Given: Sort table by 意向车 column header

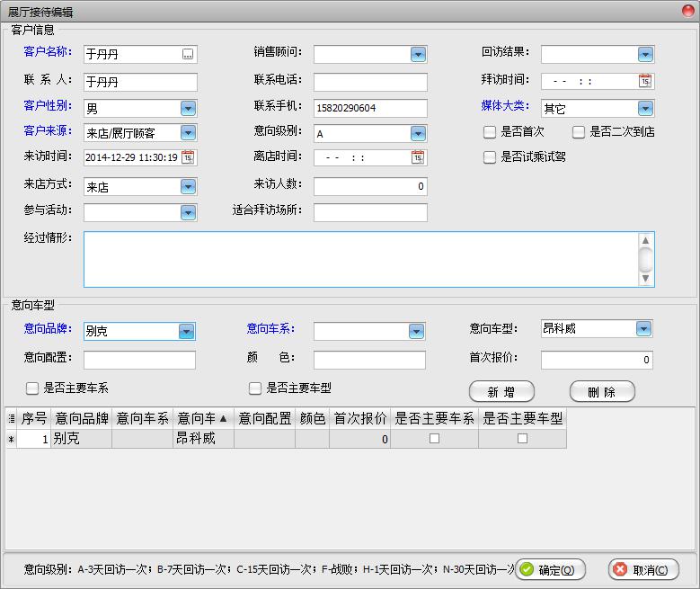Looking at the screenshot, I should [x=203, y=418].
